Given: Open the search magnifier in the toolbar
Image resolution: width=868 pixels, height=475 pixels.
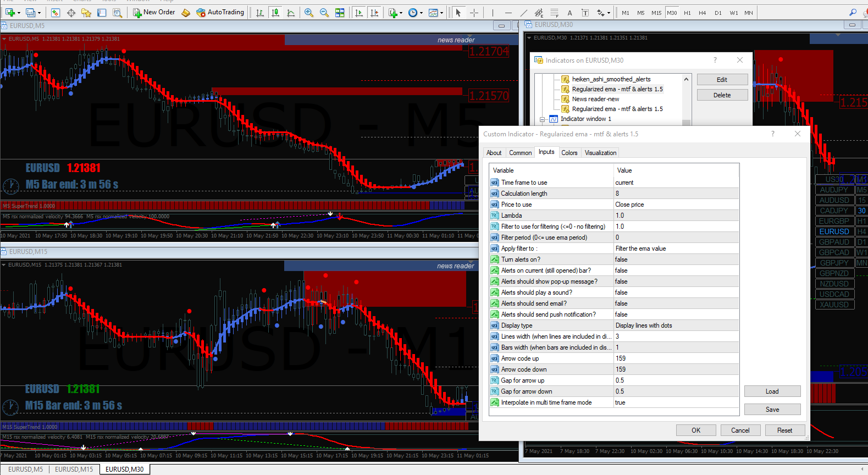Looking at the screenshot, I should (x=853, y=12).
